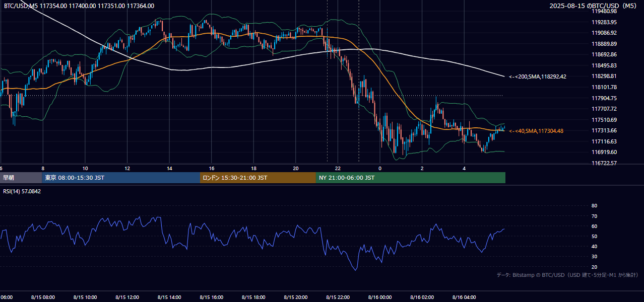Screen dimensions: 644x302
Task: Click the '8/15 08:00' bottom time label
Action: tap(43, 297)
